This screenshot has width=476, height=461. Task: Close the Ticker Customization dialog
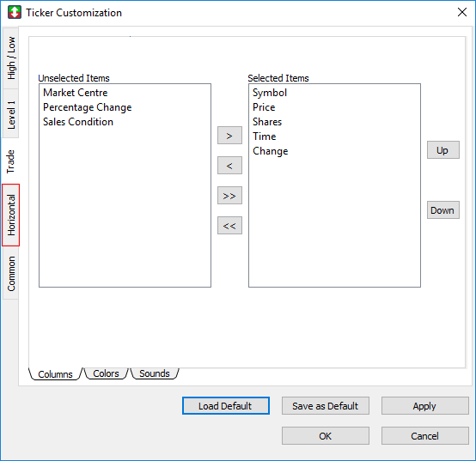[x=462, y=12]
